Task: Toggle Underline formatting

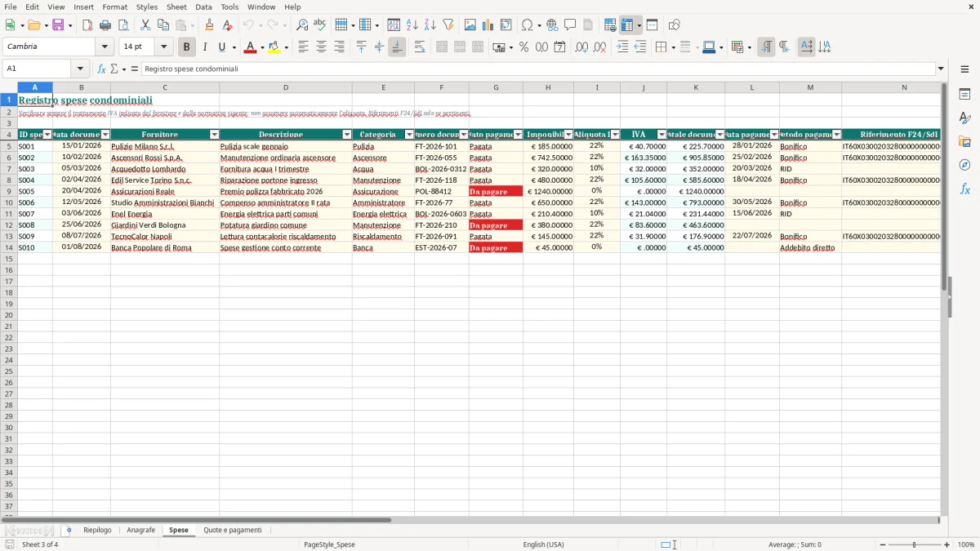Action: point(221,47)
